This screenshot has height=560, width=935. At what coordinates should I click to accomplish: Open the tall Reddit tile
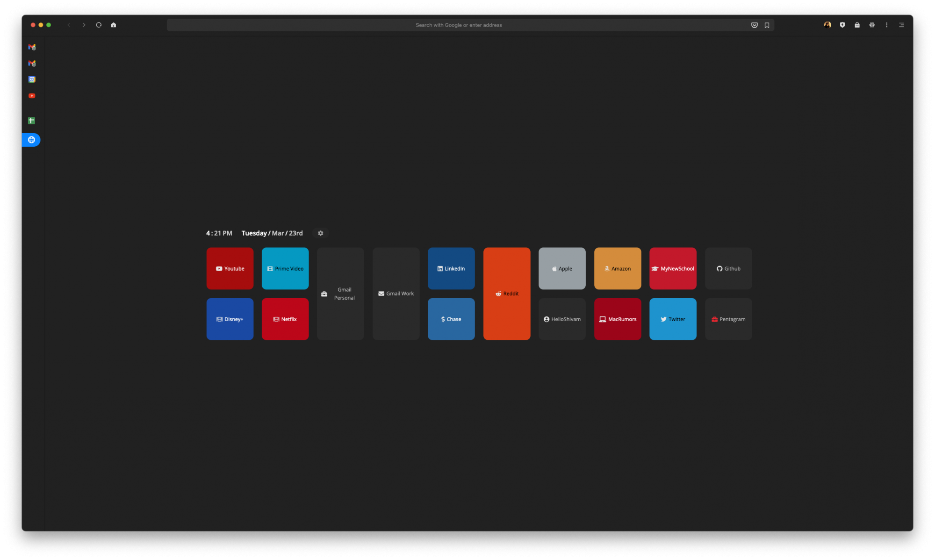507,294
